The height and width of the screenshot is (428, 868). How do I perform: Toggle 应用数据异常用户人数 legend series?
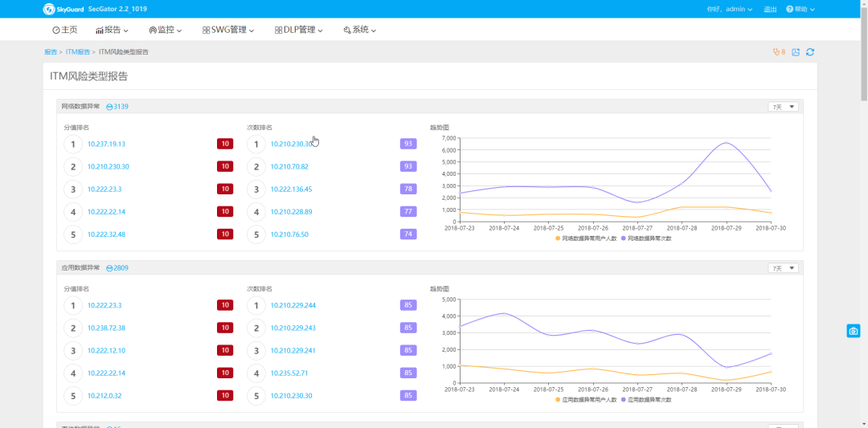point(586,400)
